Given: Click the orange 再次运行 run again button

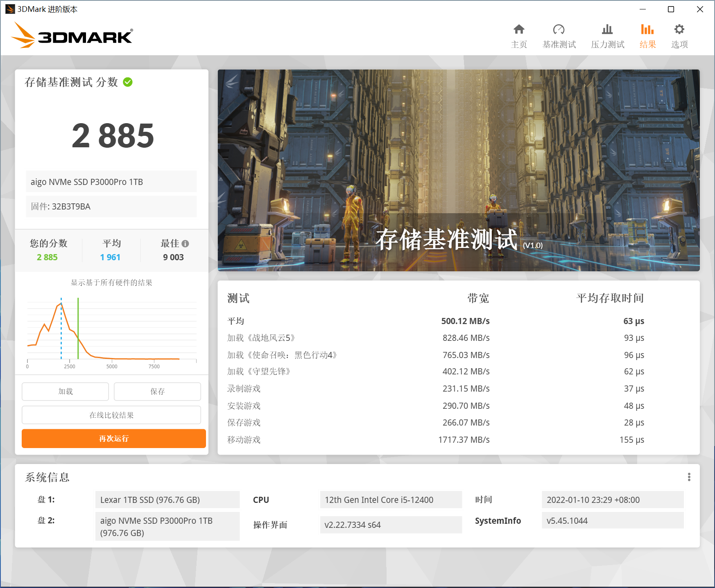Looking at the screenshot, I should [114, 439].
